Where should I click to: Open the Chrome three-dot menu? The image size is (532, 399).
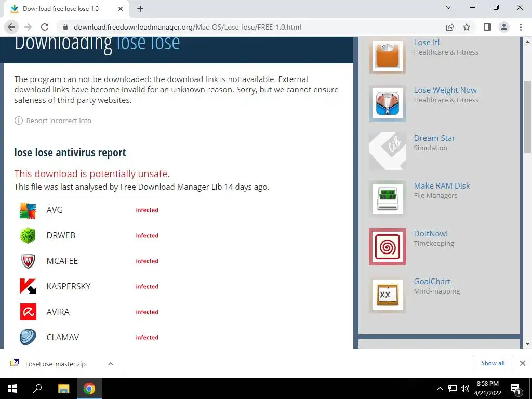(x=521, y=27)
